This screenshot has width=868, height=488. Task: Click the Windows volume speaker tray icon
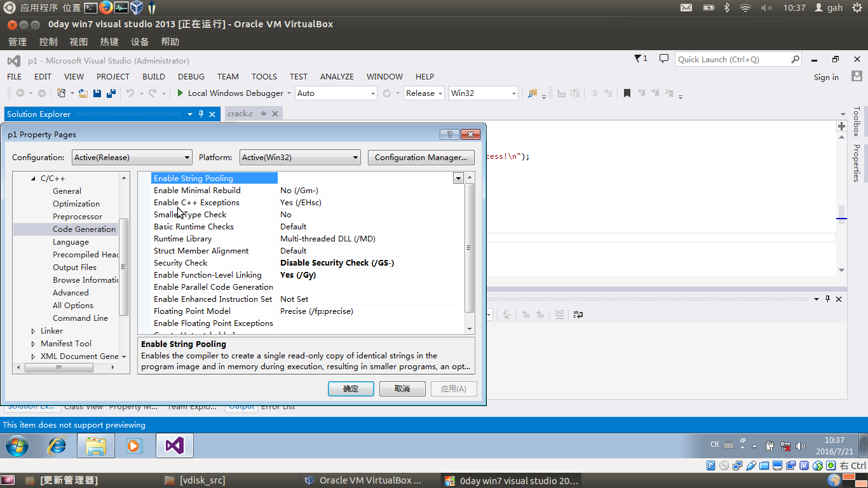click(x=800, y=446)
